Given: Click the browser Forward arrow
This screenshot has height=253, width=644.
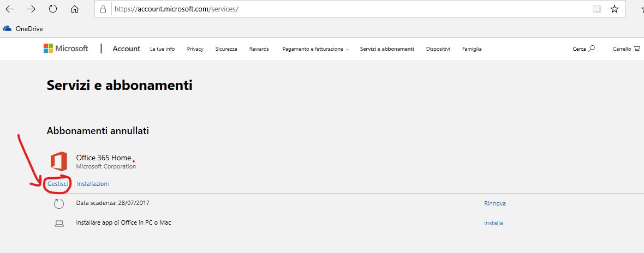Looking at the screenshot, I should click(x=31, y=9).
